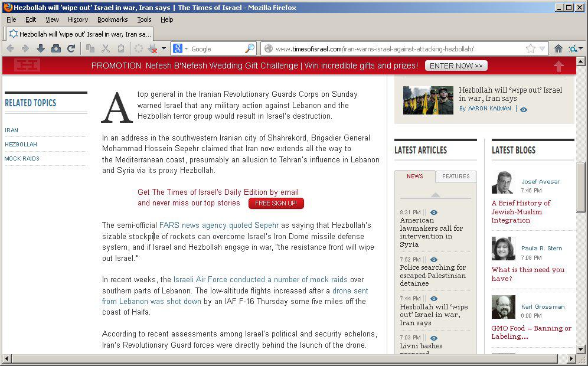The width and height of the screenshot is (588, 366).
Task: Go forward with the Forward arrow button
Action: tap(25, 48)
